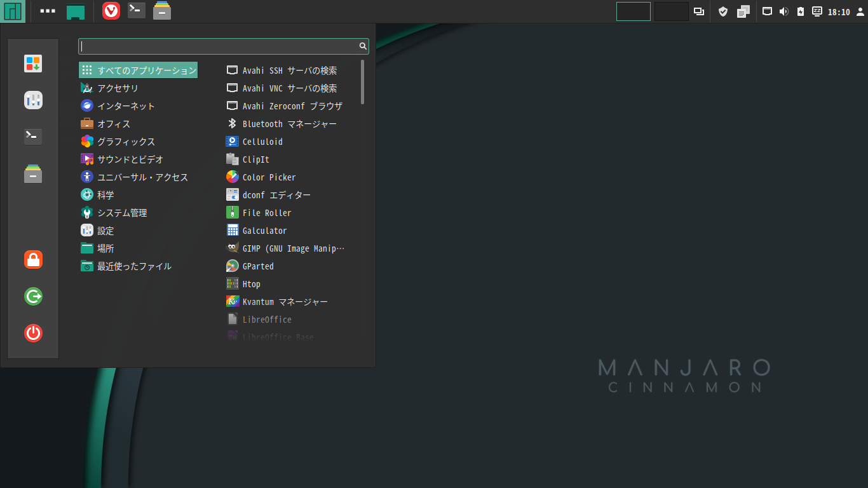The height and width of the screenshot is (488, 868).
Task: Switch to the second workspace in panel
Action: click(672, 11)
